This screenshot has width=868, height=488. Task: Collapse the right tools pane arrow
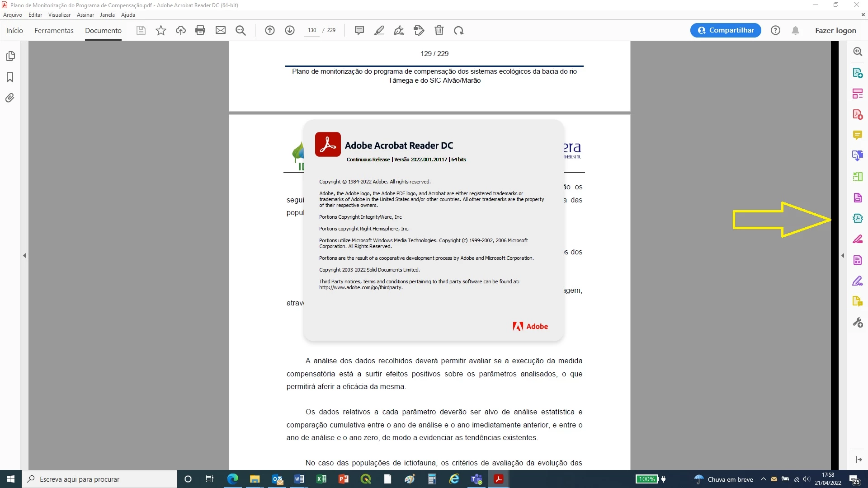pos(843,256)
